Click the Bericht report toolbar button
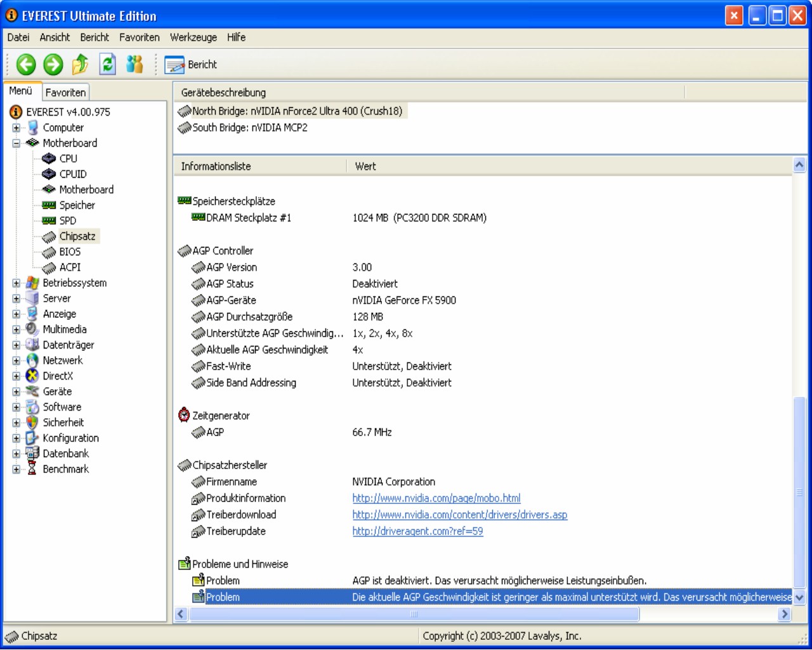 [x=190, y=65]
